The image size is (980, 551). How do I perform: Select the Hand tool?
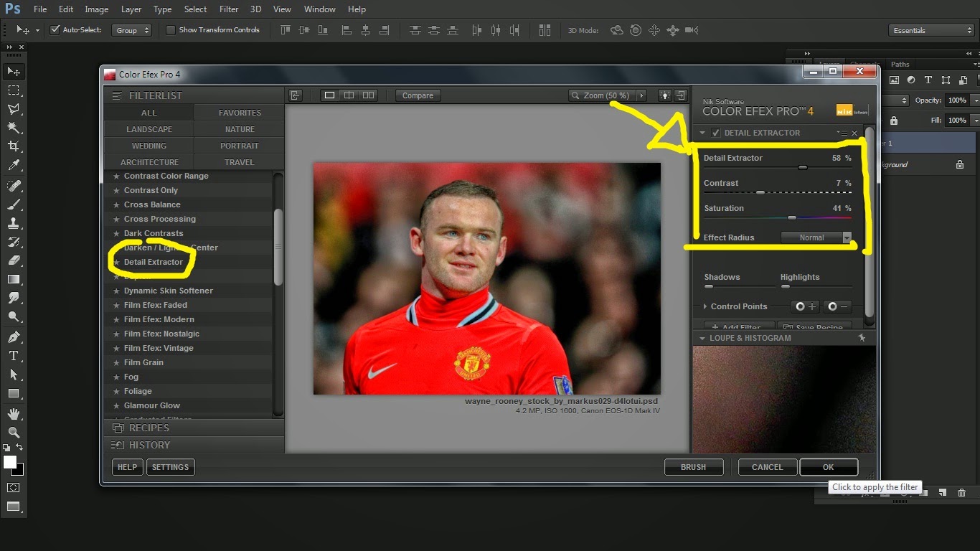tap(14, 413)
